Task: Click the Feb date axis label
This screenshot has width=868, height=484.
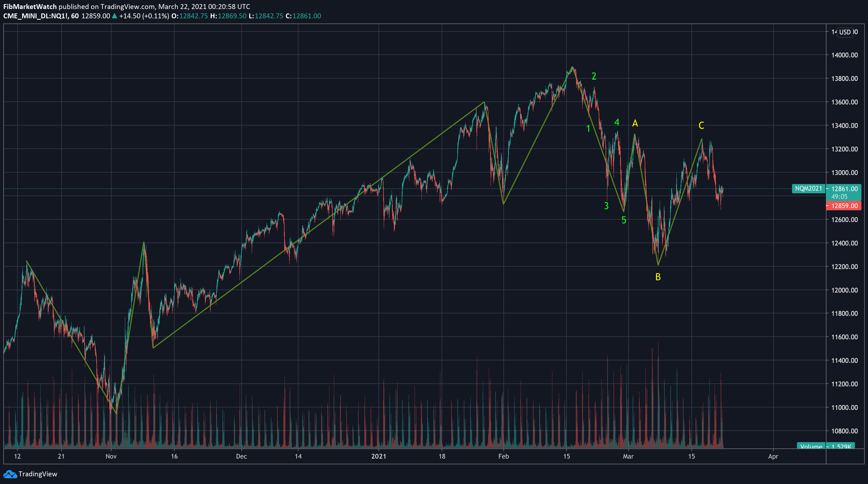Action: (503, 456)
